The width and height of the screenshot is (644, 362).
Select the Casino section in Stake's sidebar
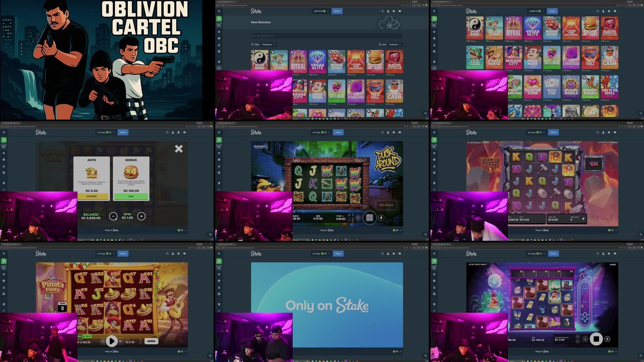[219, 19]
